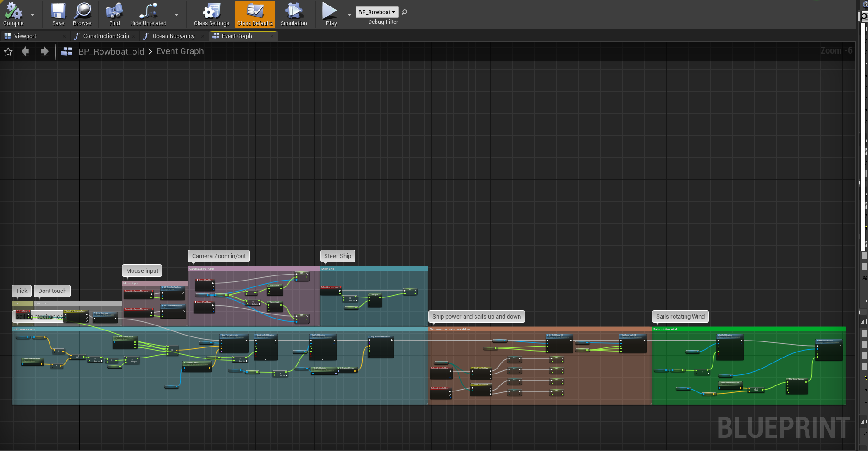Toggle the Class Defaults button
This screenshot has height=451, width=868.
click(255, 14)
